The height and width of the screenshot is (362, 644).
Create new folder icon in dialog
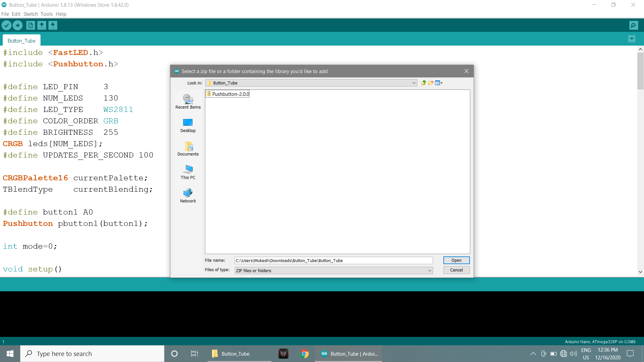click(431, 83)
